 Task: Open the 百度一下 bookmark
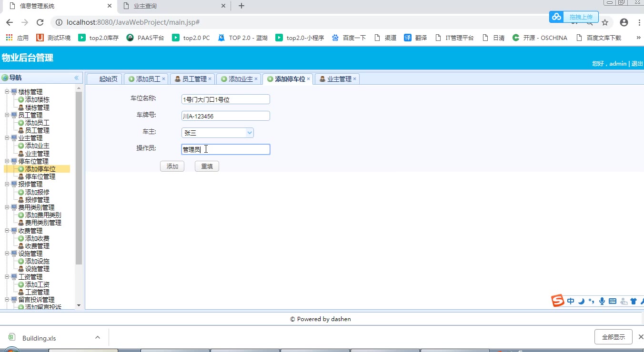click(x=349, y=38)
